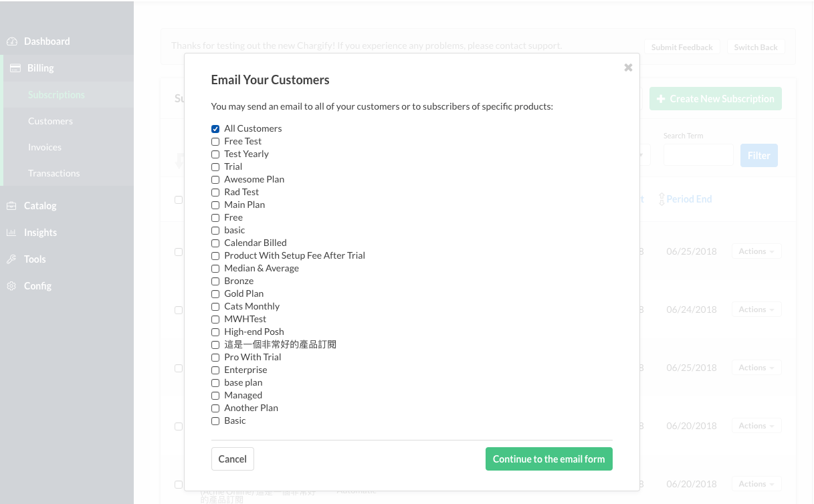Open Transactions in the Billing menu
Viewport: 814px width, 504px height.
(x=54, y=173)
